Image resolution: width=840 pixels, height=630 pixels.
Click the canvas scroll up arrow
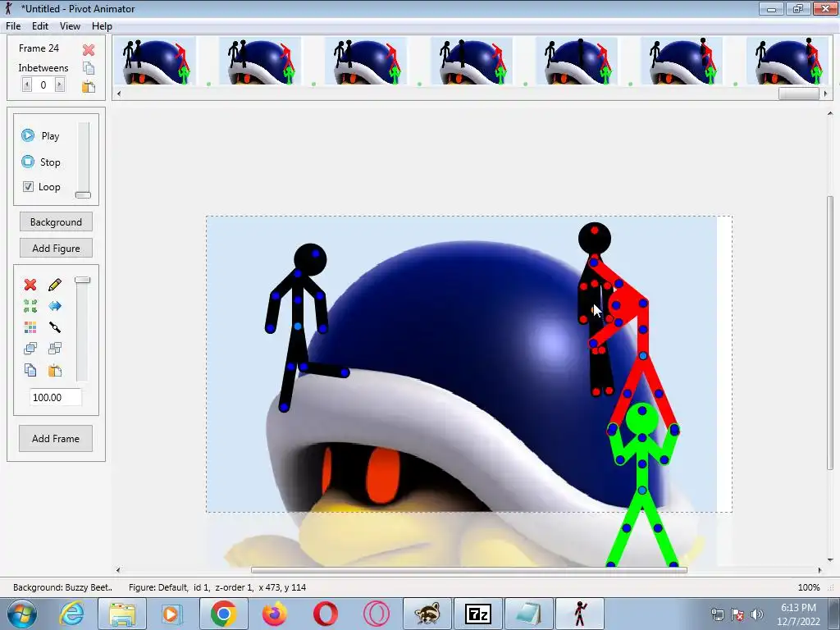tap(830, 113)
